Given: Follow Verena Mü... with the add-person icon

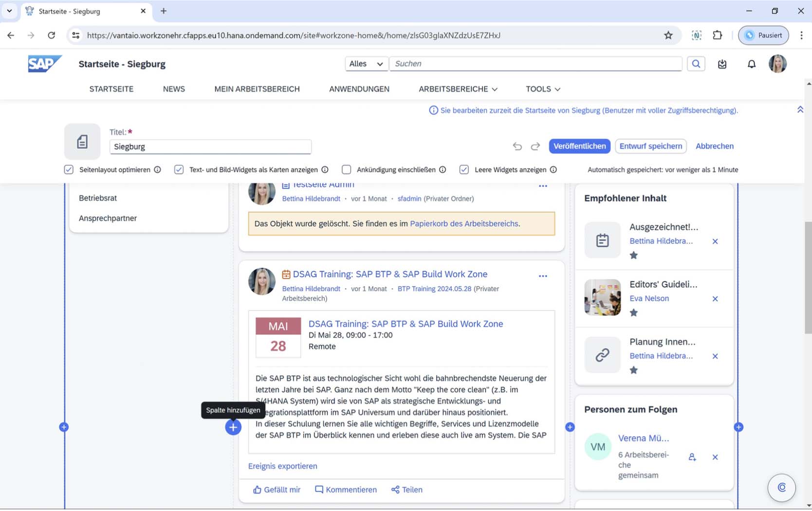Looking at the screenshot, I should click(x=692, y=457).
